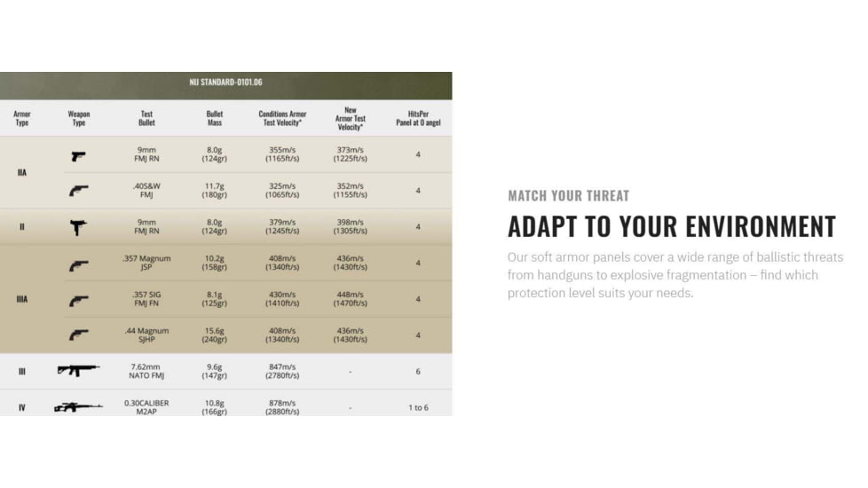Click the 1 to 6 hits cell
This screenshot has height=488, width=868.
[418, 407]
